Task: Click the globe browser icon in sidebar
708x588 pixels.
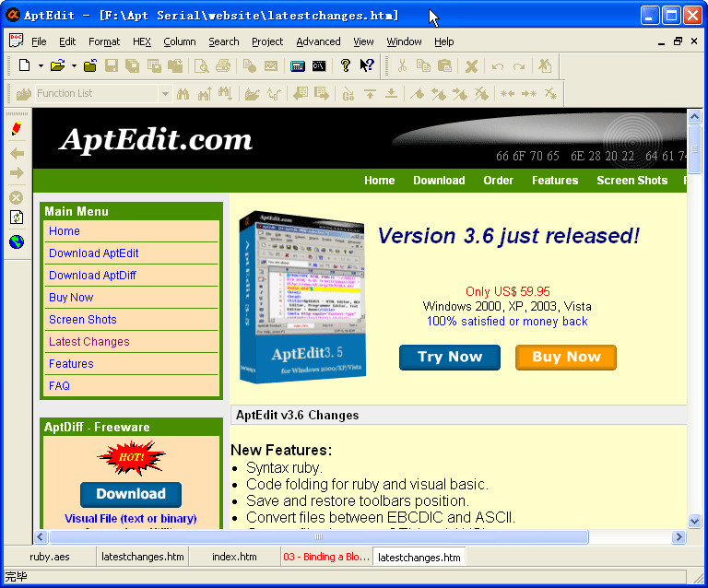Action: [17, 241]
